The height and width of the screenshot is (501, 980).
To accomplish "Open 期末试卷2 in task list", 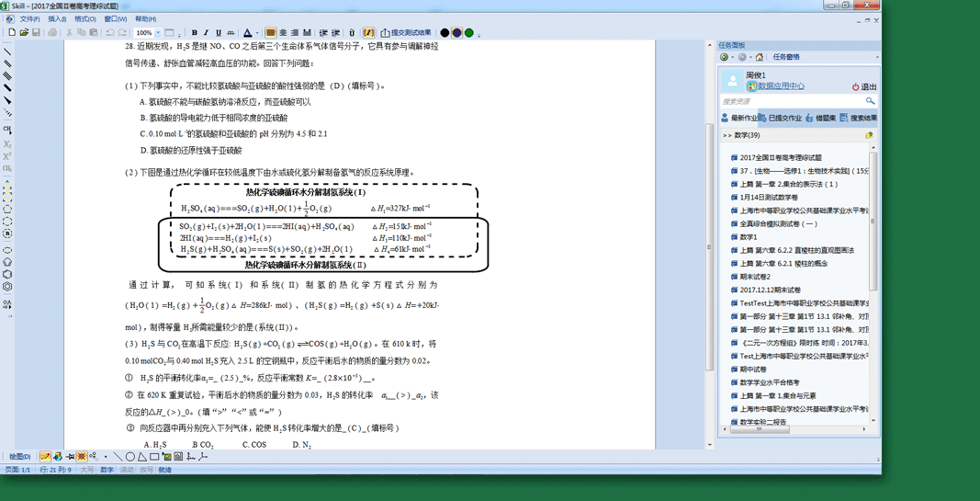I will (x=755, y=276).
